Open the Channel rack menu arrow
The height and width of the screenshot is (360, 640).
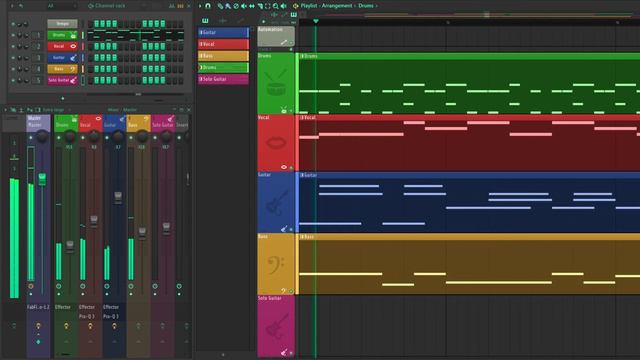point(11,6)
